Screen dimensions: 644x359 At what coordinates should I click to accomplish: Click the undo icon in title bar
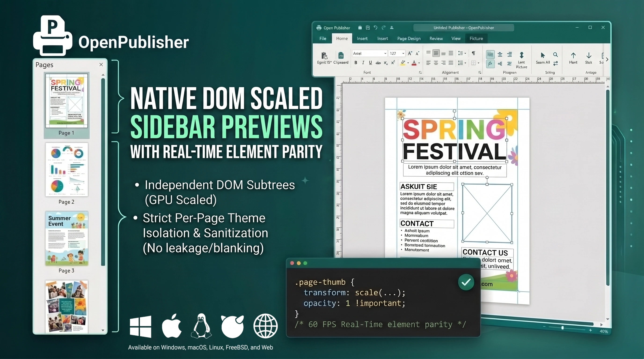click(x=376, y=27)
